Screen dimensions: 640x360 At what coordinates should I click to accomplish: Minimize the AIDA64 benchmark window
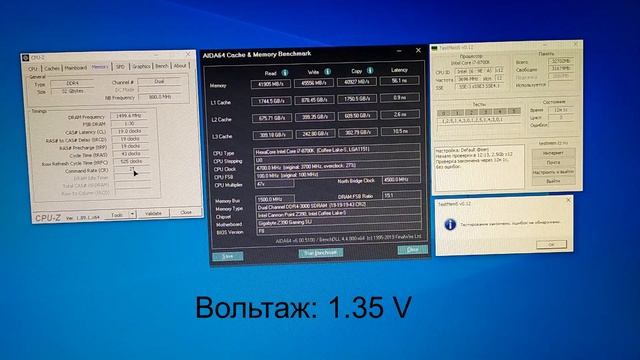[399, 51]
